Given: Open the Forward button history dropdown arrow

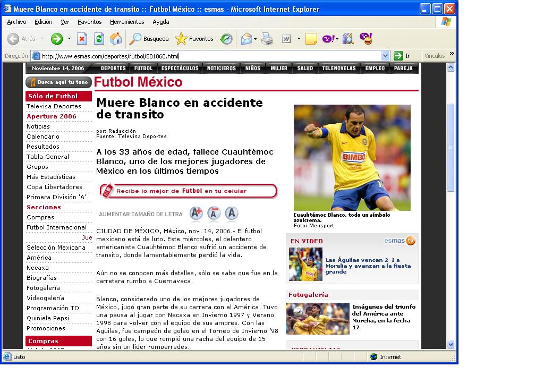Looking at the screenshot, I should [69, 38].
